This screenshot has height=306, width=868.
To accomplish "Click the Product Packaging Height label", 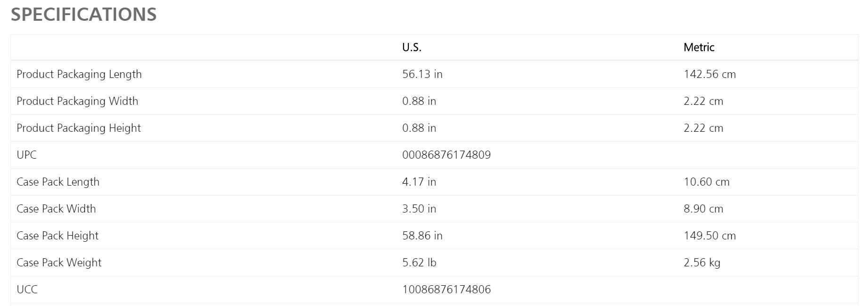I will pyautogui.click(x=79, y=128).
